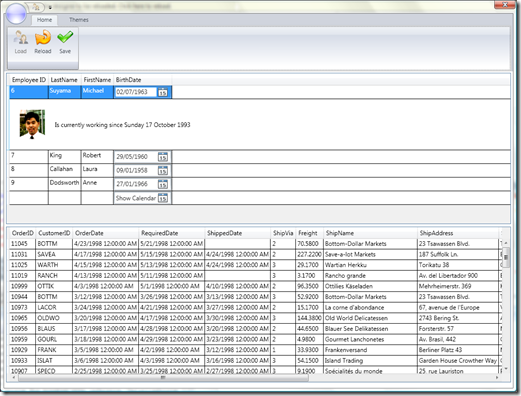Select the Callahan last name cell
521x396 pixels.
(65, 170)
